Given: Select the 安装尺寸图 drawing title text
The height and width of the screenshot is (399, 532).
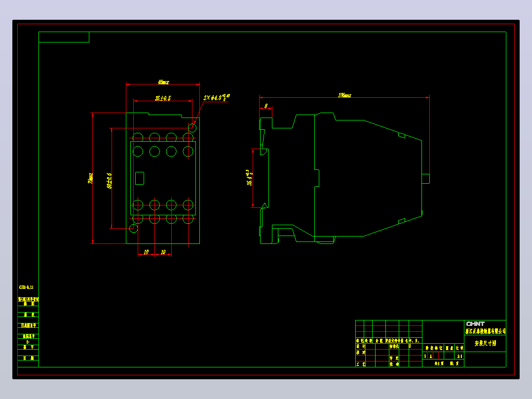Looking at the screenshot, I should click(x=485, y=343).
